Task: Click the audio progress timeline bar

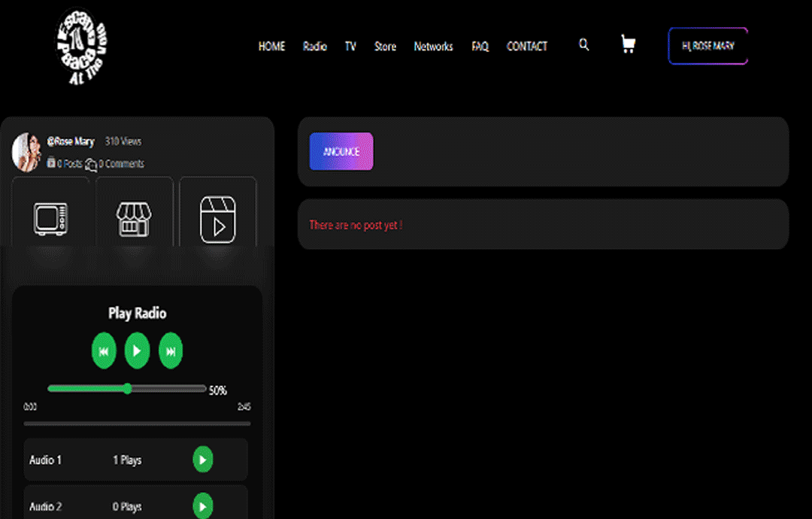Action: click(138, 423)
